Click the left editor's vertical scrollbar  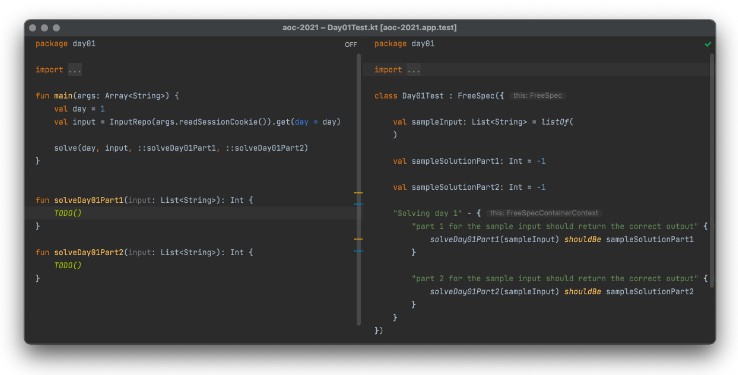click(x=359, y=189)
